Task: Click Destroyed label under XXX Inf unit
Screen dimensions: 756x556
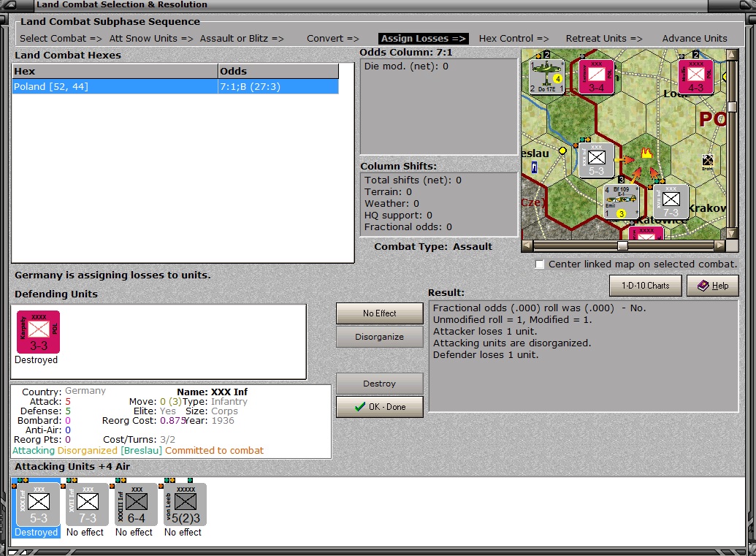Action: click(37, 533)
